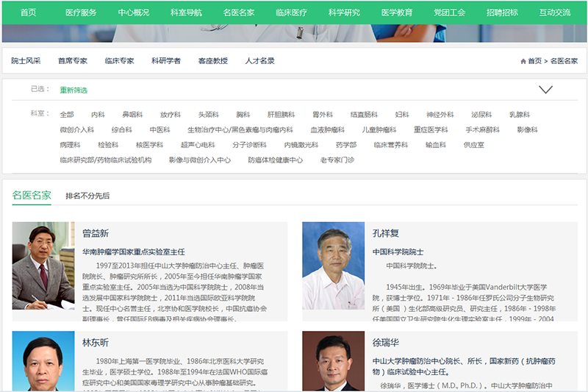Filter by 重症医学科 department
588x392 pixels.
coord(431,129)
